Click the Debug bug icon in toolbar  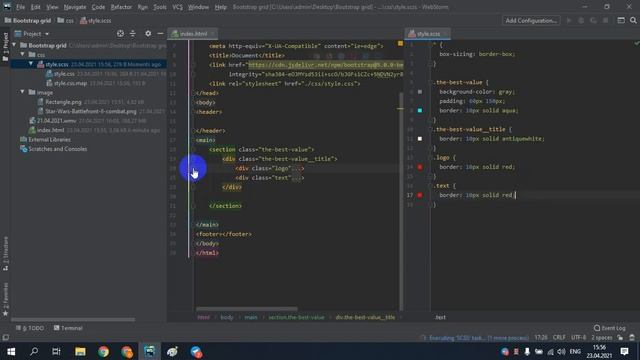coord(581,20)
